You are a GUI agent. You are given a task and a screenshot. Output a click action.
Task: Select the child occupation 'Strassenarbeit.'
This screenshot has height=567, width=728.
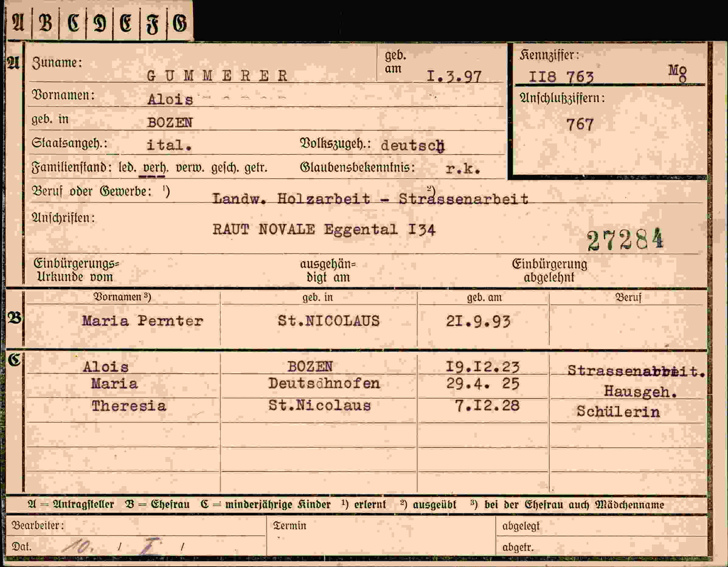click(x=636, y=371)
